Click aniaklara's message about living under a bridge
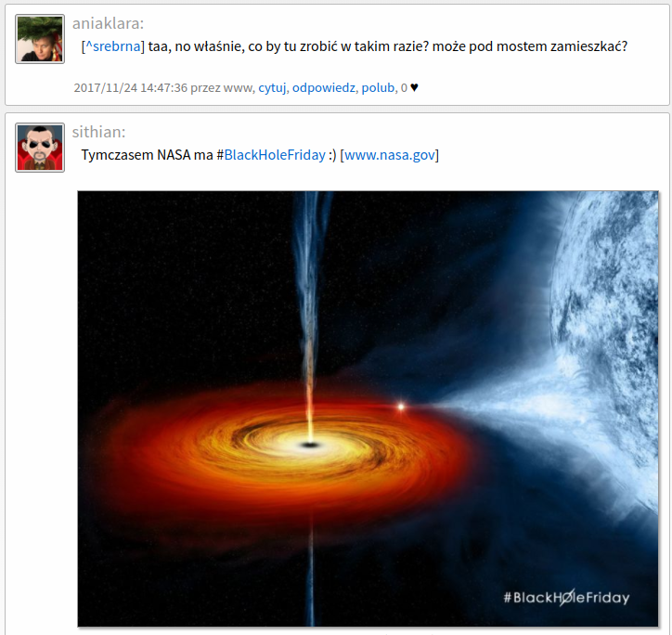Screen dimensions: 672x635 click(x=387, y=46)
